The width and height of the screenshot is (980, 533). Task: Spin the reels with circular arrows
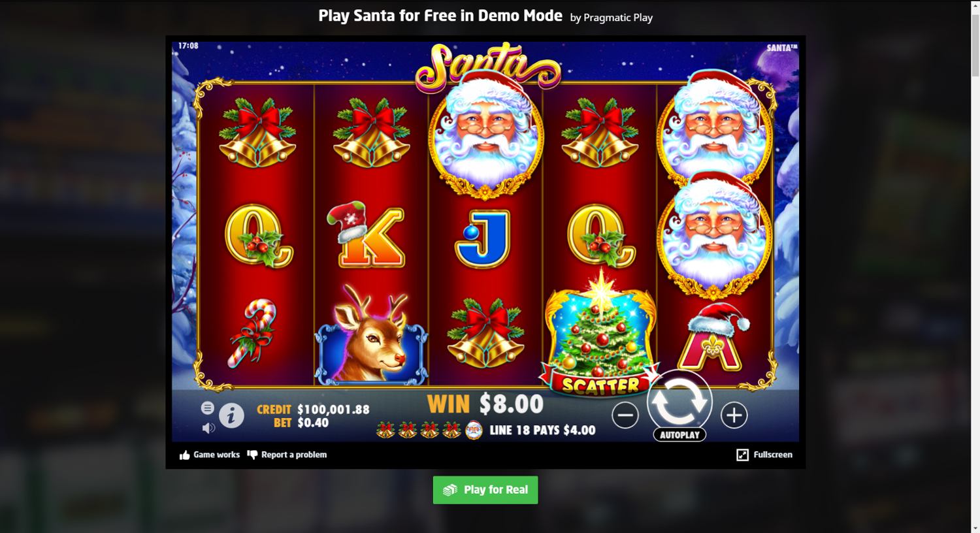679,402
